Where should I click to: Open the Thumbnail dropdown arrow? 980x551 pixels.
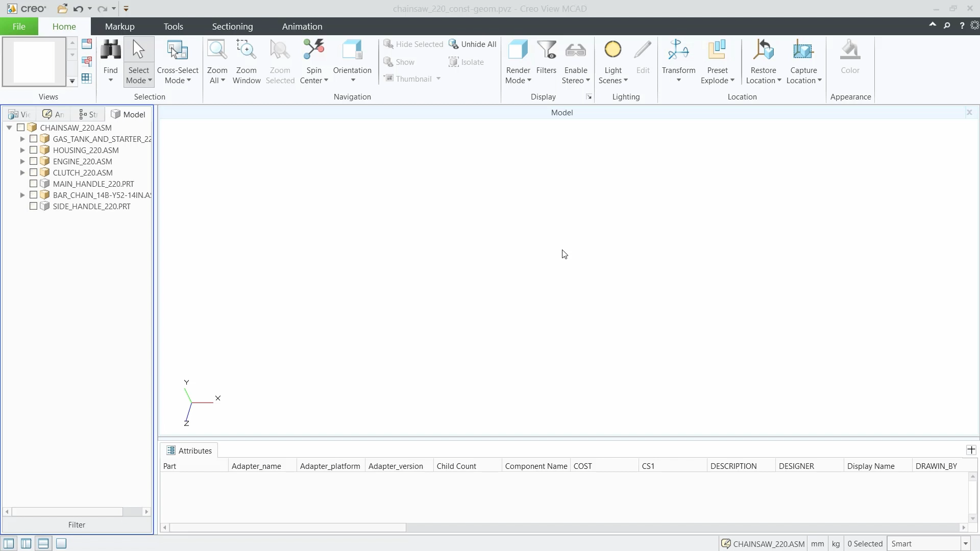(x=438, y=79)
